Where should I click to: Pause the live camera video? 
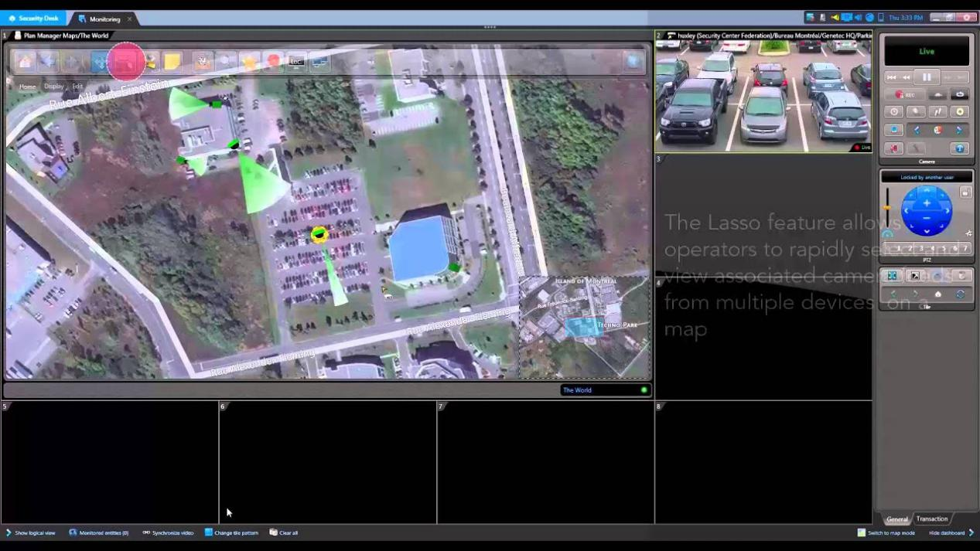pos(926,77)
